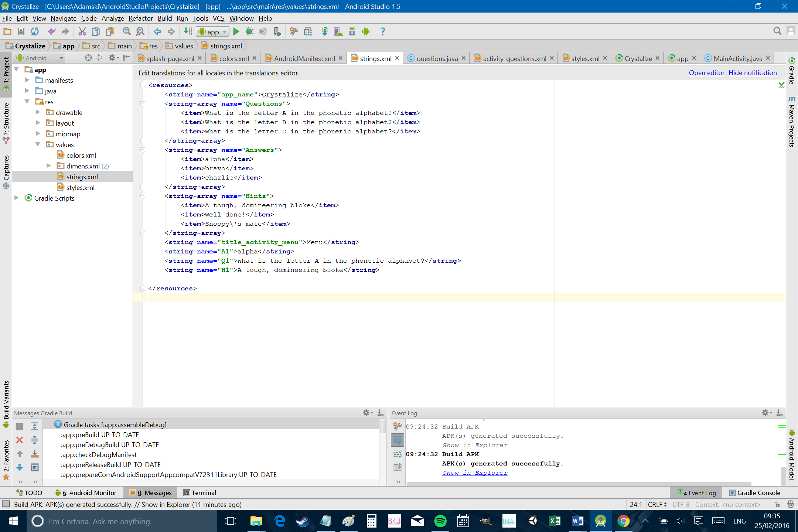Synchronize project with the refresh icon
The image size is (798, 532).
tap(35, 32)
